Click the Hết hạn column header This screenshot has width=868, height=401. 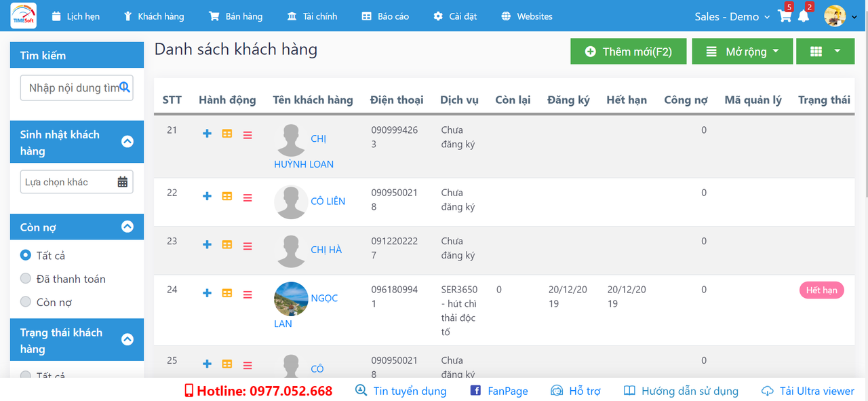(627, 100)
